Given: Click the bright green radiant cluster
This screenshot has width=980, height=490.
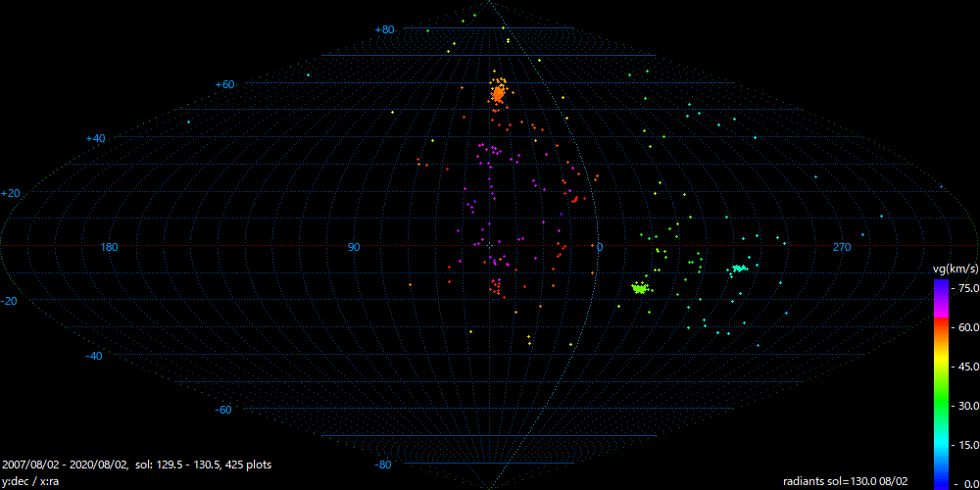Looking at the screenshot, I should [640, 288].
